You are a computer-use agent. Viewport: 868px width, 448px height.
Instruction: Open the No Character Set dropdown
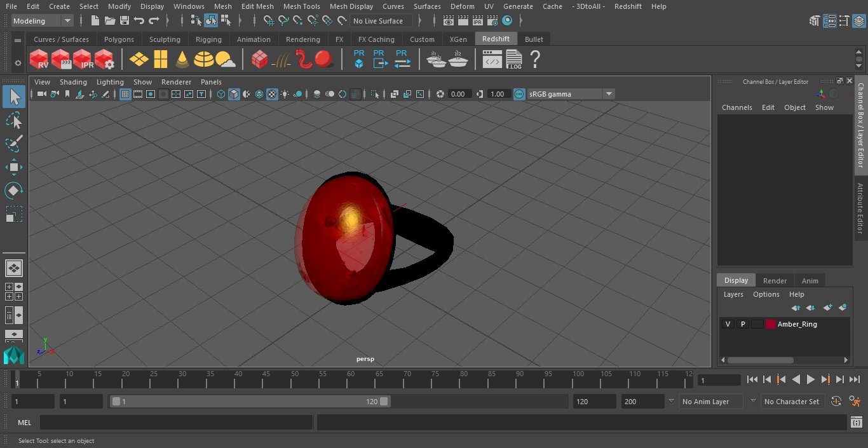[x=792, y=402]
